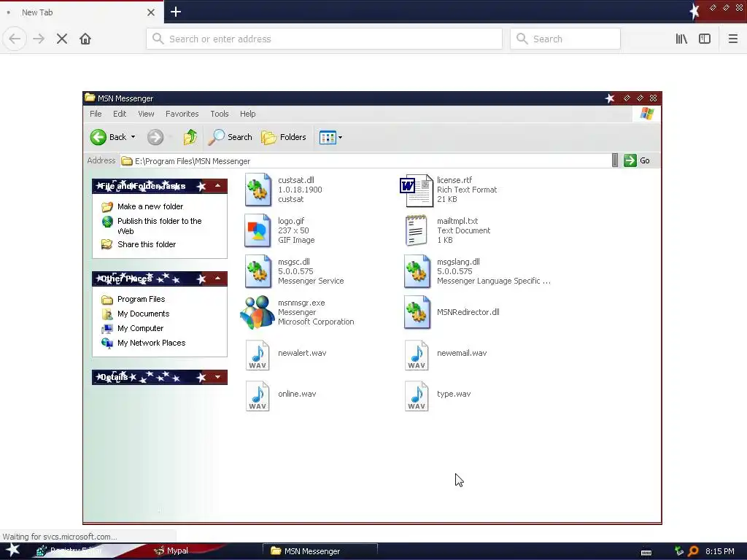Click the star Start button on taskbar
This screenshot has width=747, height=560.
point(13,551)
